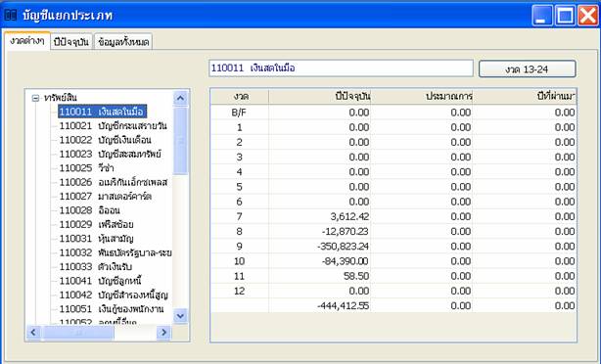Select account 110025 วีซ่า
The height and width of the screenshot is (364, 601).
click(86, 168)
